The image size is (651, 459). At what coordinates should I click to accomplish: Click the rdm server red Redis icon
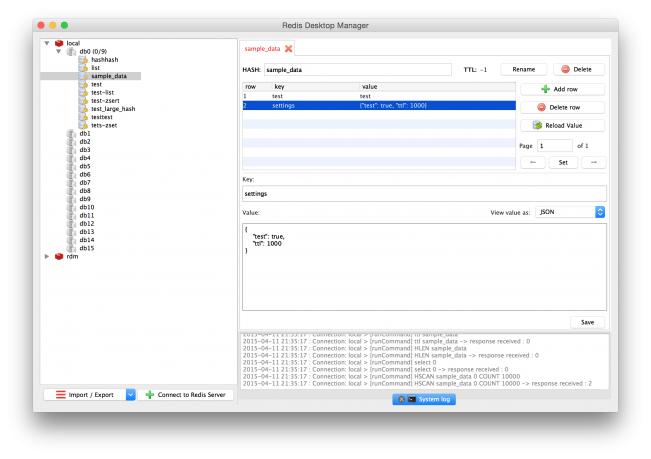pos(59,256)
